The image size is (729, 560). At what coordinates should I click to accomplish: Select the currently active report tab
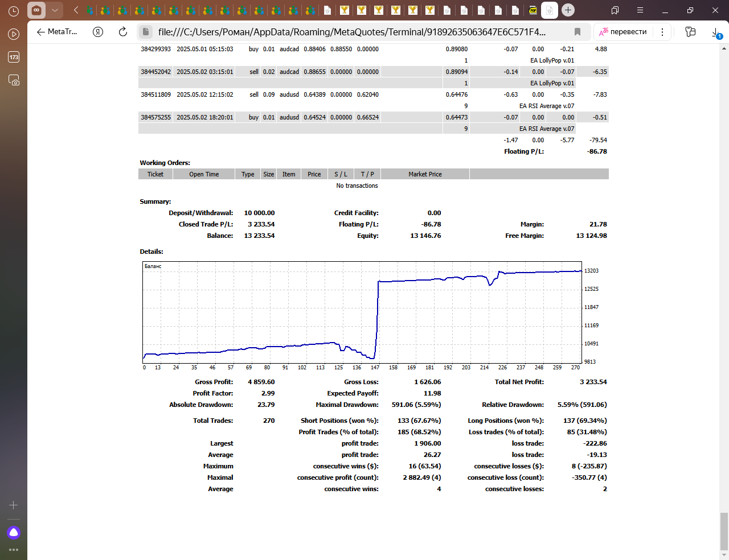tap(550, 10)
